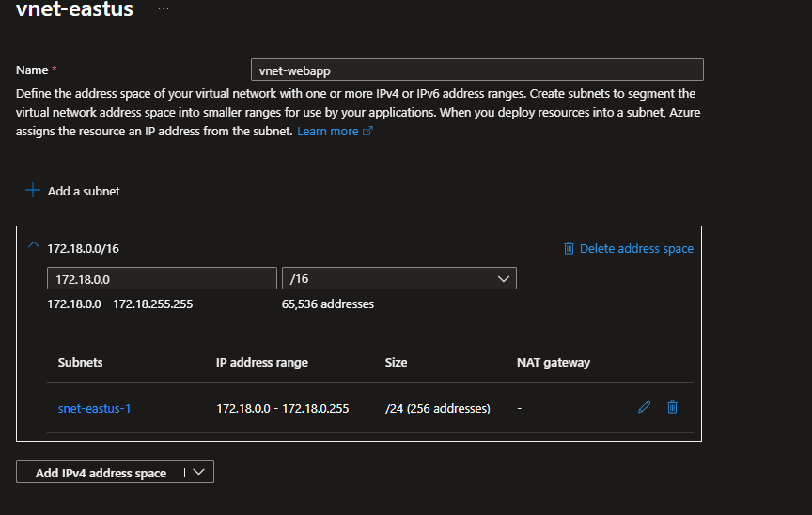Open the ellipsis menu next to vnet-eastus
The width and height of the screenshot is (812, 515).
pyautogui.click(x=164, y=8)
